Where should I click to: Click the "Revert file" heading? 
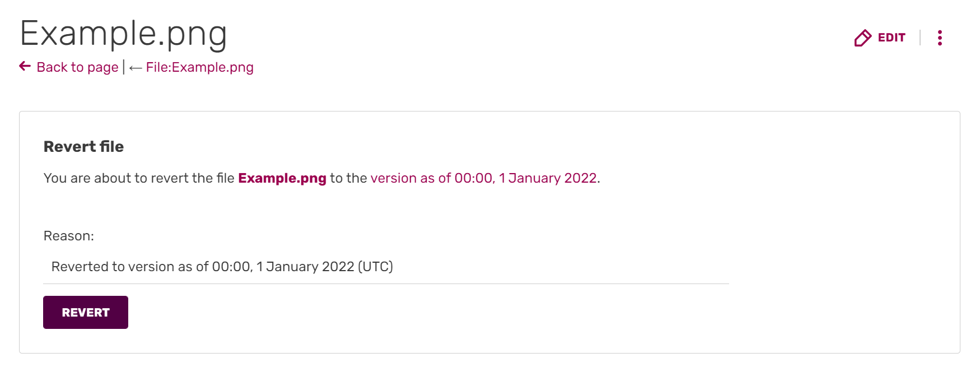(x=84, y=147)
